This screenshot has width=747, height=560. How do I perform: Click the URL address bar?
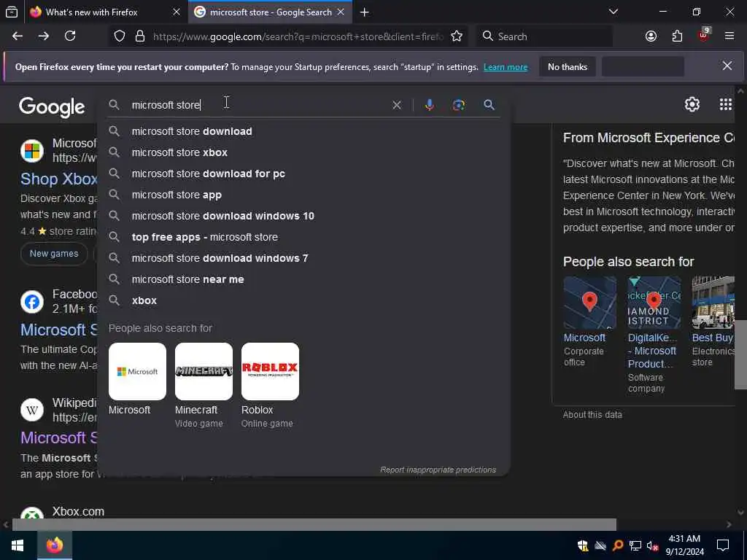298,36
